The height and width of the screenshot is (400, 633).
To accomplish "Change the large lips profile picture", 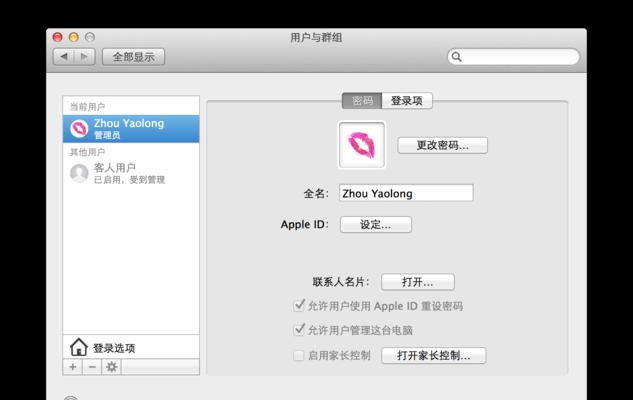I will (362, 145).
